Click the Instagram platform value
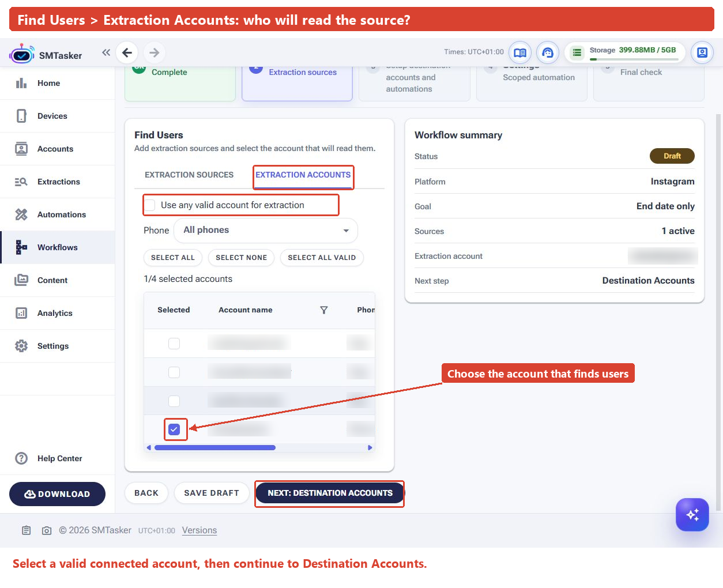The image size is (723, 588). [672, 182]
